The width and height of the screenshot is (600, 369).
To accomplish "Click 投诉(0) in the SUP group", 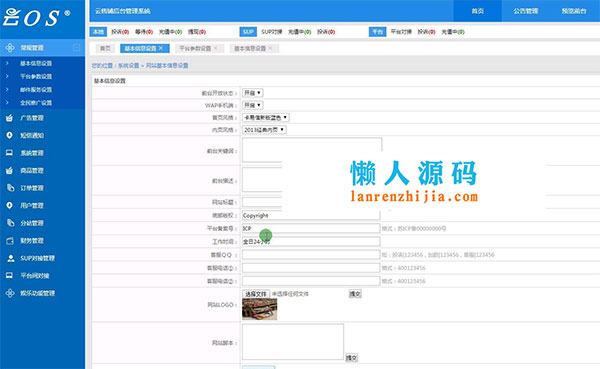I will [326, 32].
